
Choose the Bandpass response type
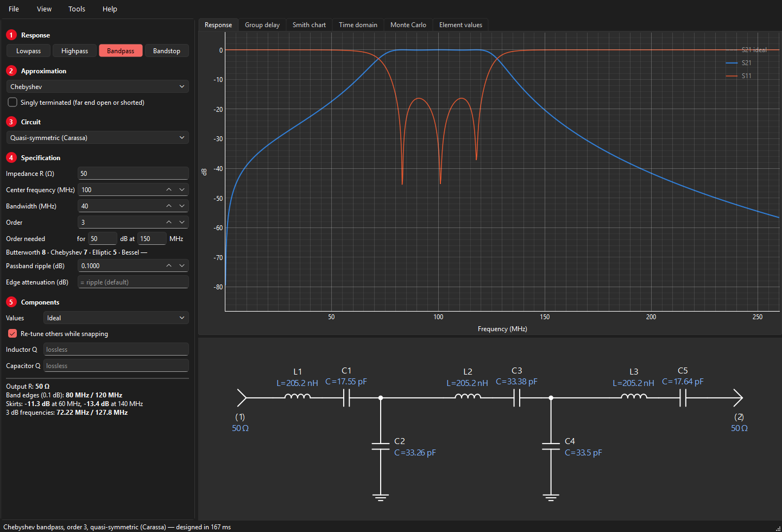121,50
